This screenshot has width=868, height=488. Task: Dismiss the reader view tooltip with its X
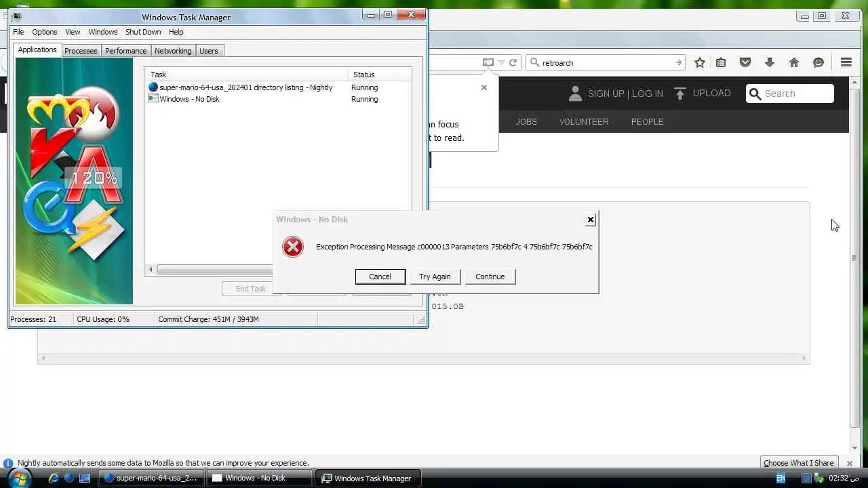point(484,87)
